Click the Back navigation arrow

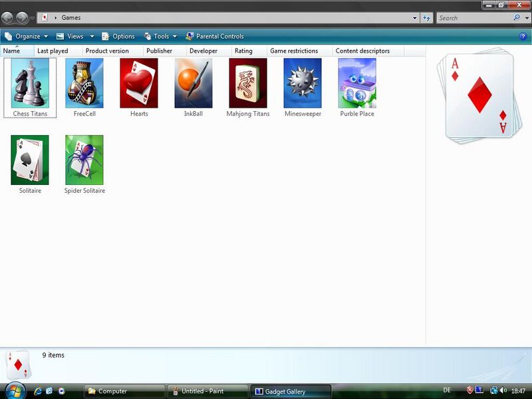(x=7, y=18)
